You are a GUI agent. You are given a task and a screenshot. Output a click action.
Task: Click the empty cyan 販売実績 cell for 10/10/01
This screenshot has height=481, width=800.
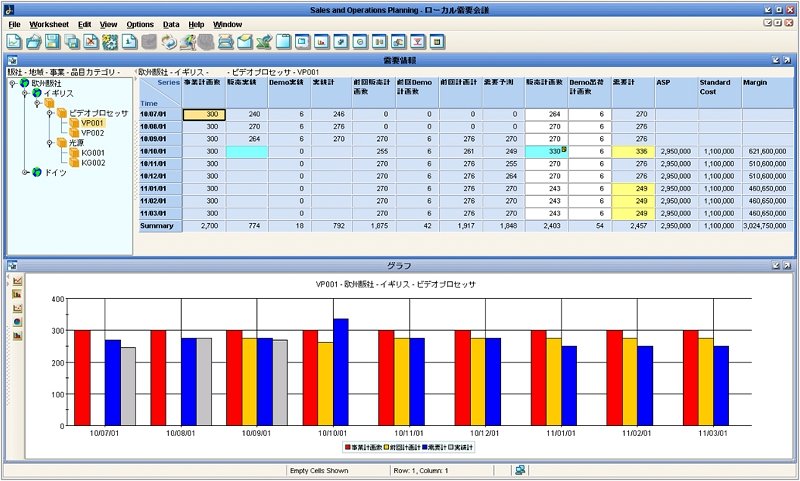coord(246,151)
